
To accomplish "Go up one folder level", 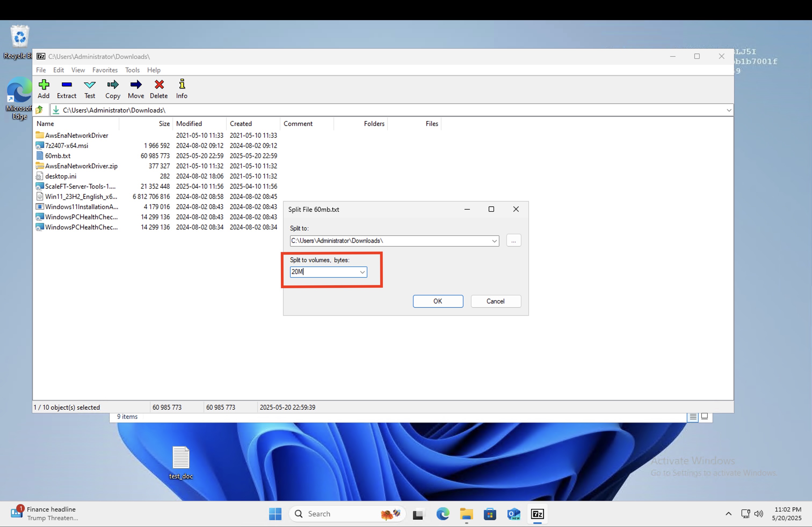I will 39,110.
